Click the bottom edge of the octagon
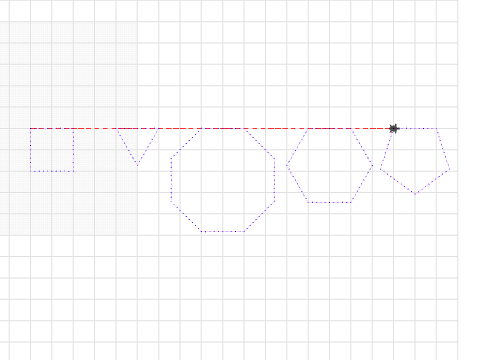The height and width of the screenshot is (360, 480). pos(223,231)
